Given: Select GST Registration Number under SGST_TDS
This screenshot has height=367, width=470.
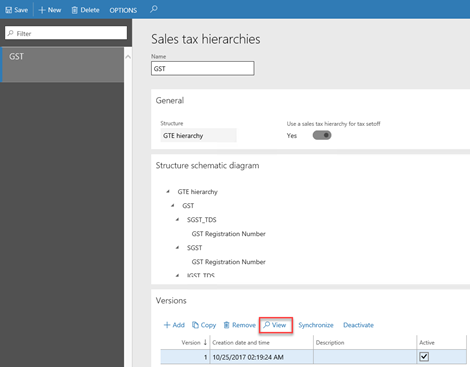Looking at the screenshot, I should (x=228, y=234).
